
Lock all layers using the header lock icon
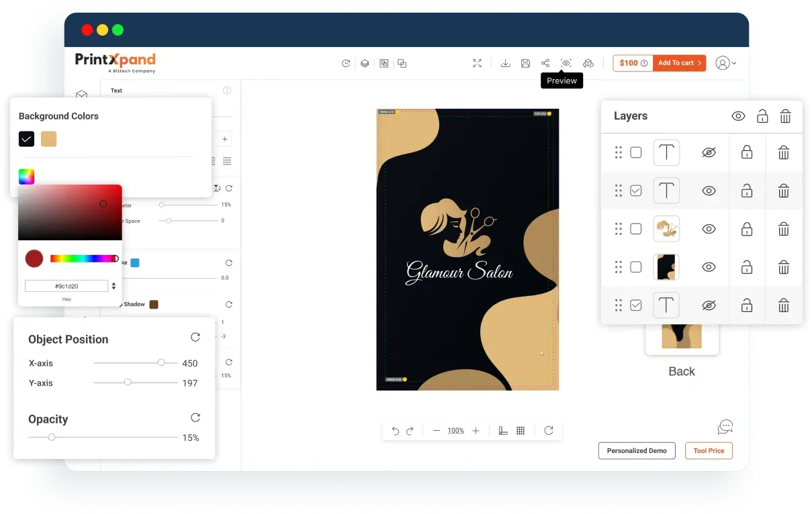tap(762, 116)
